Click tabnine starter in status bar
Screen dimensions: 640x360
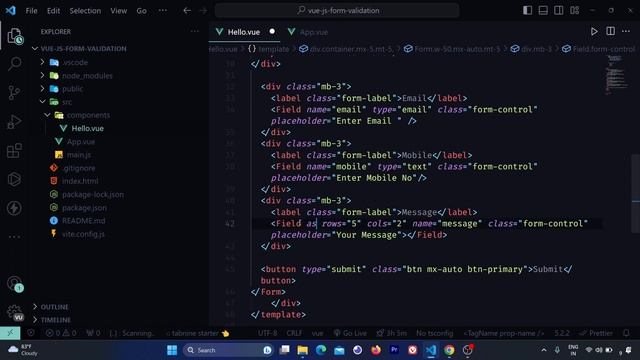pos(198,333)
